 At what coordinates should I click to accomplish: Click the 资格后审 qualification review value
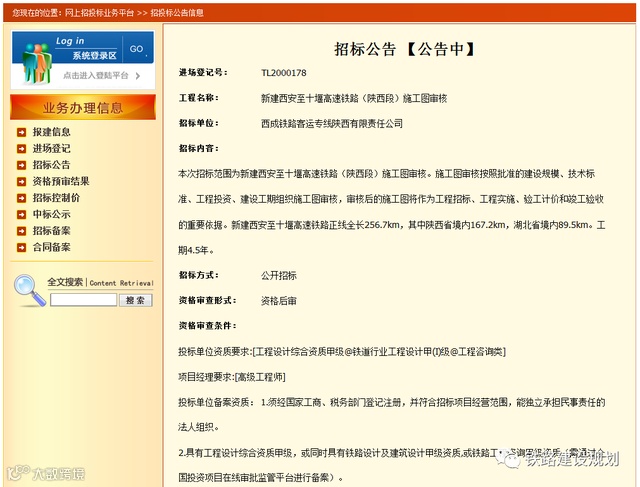click(x=279, y=301)
